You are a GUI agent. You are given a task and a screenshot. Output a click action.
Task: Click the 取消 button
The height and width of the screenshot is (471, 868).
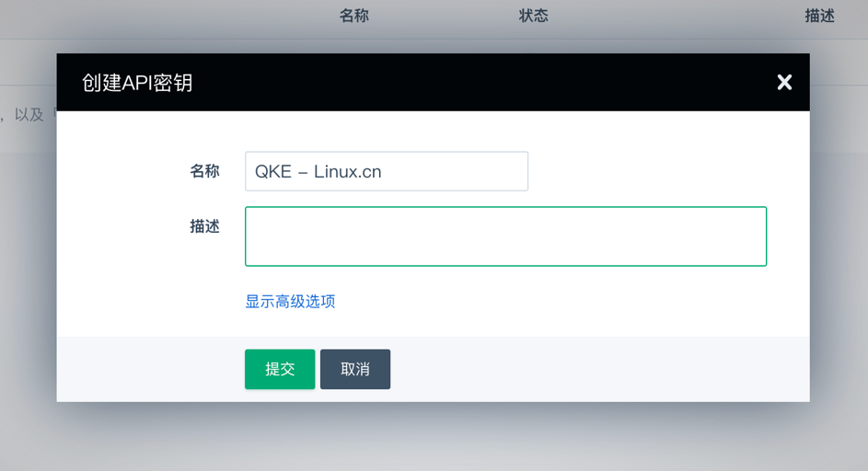click(x=355, y=369)
